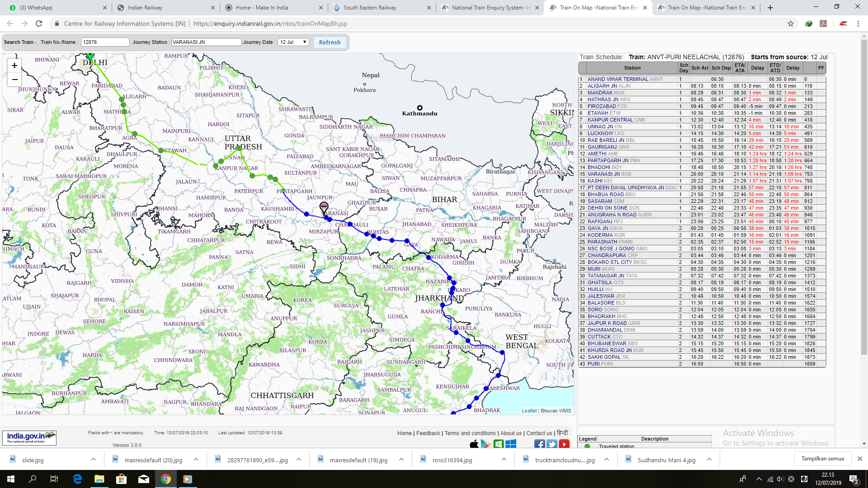868x488 pixels.
Task: Reload the page with browser refresh
Action: coord(39,23)
